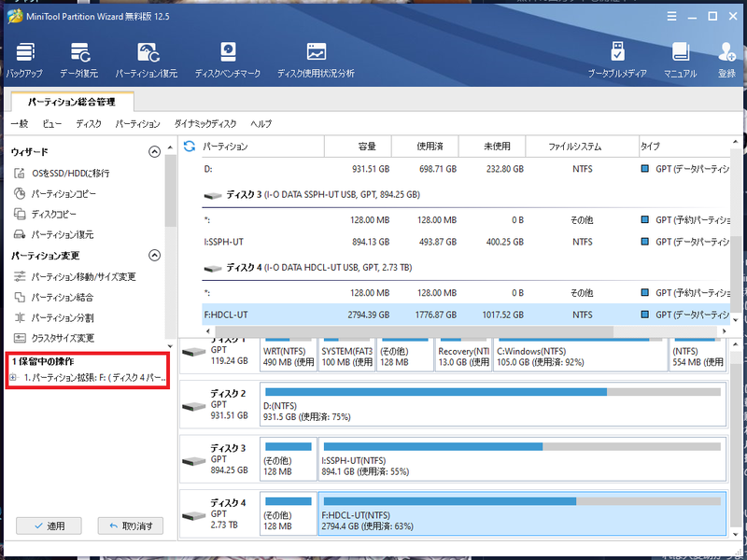
Task: Select F:HDCL-UT(NTFS) block in disk map
Action: point(522,514)
